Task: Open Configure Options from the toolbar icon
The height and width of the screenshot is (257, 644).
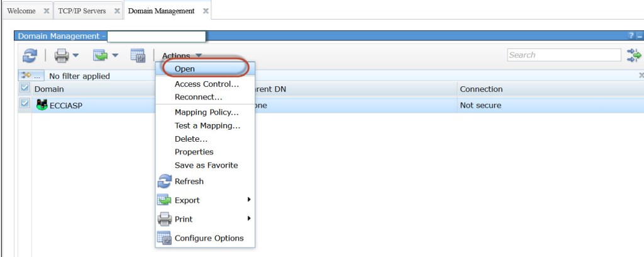Action: tap(138, 56)
